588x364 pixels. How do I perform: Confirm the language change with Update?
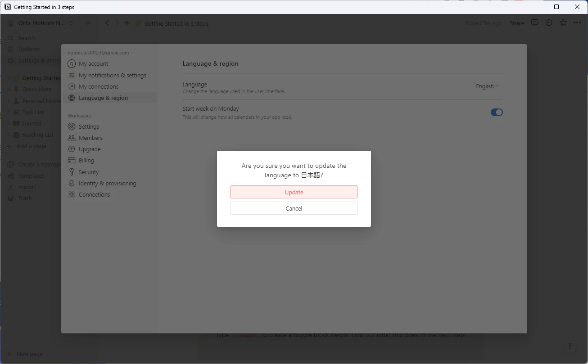294,192
